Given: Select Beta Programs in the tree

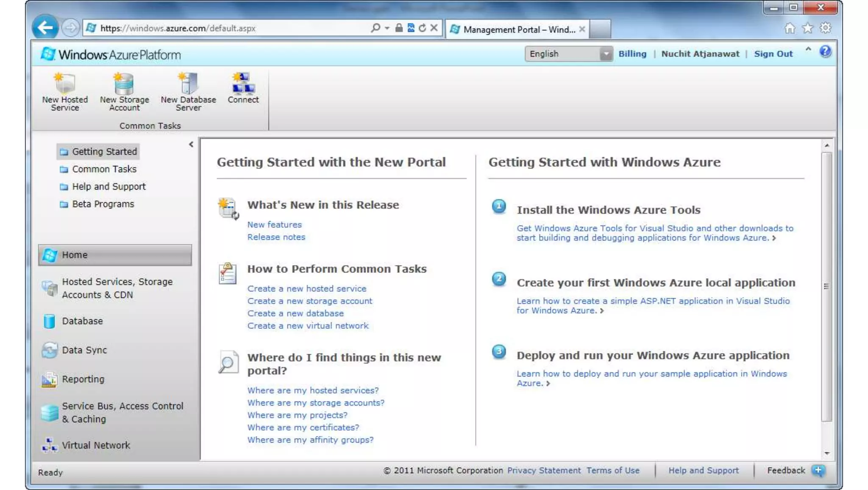Looking at the screenshot, I should coord(103,204).
